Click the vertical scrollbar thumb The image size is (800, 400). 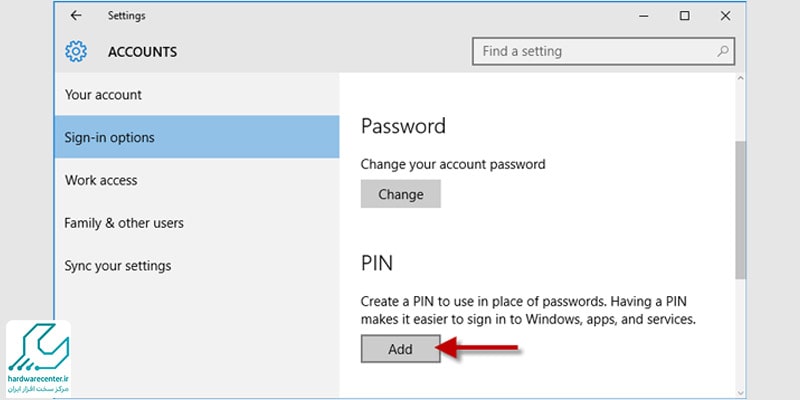(x=740, y=210)
